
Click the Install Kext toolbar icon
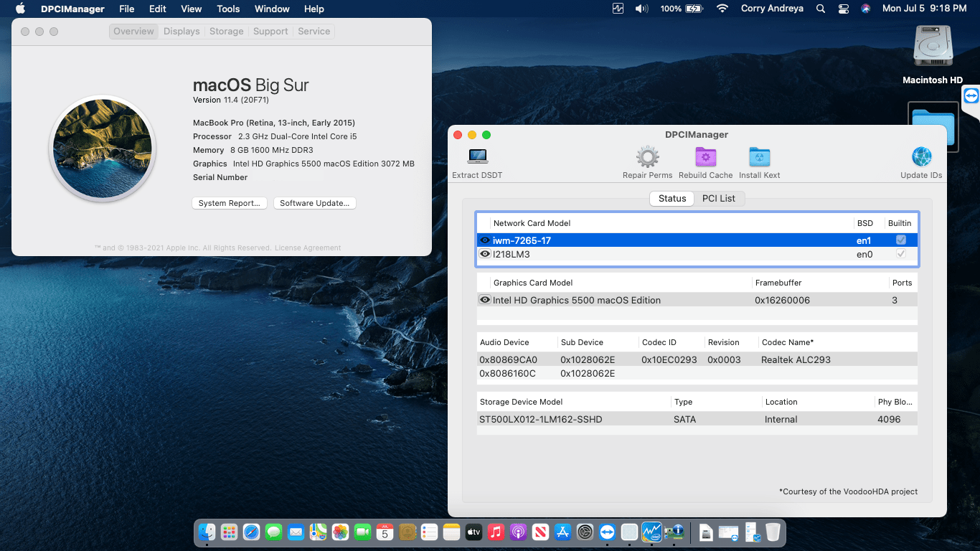point(759,156)
